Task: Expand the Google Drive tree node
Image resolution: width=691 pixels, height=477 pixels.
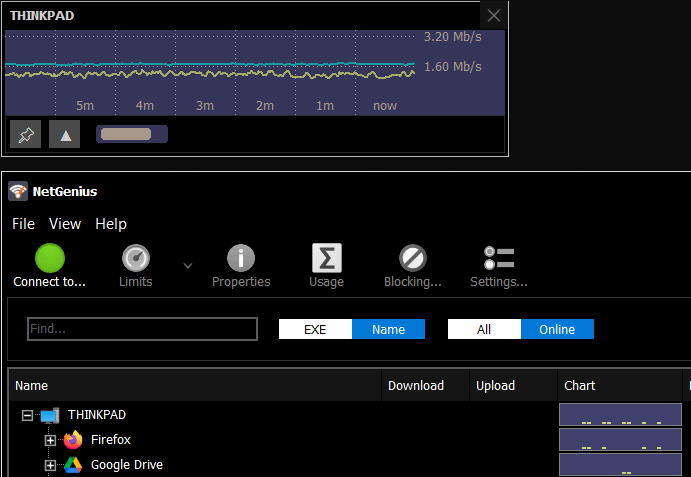Action: click(50, 465)
